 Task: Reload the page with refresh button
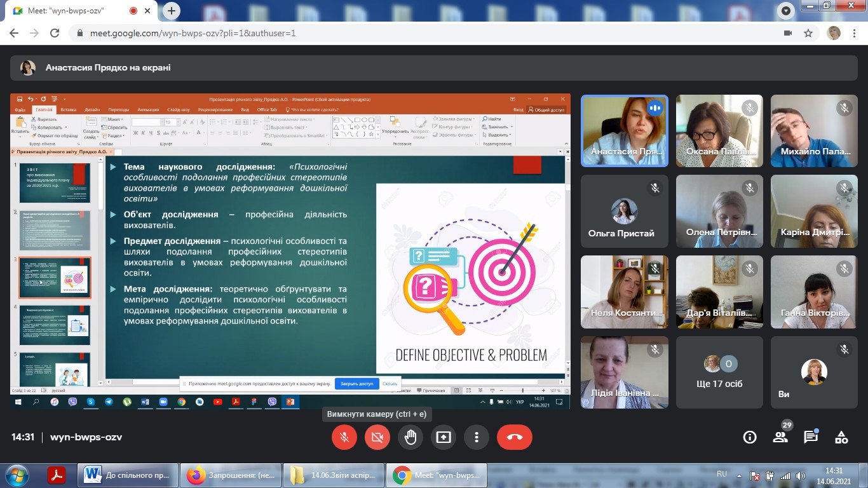(55, 33)
